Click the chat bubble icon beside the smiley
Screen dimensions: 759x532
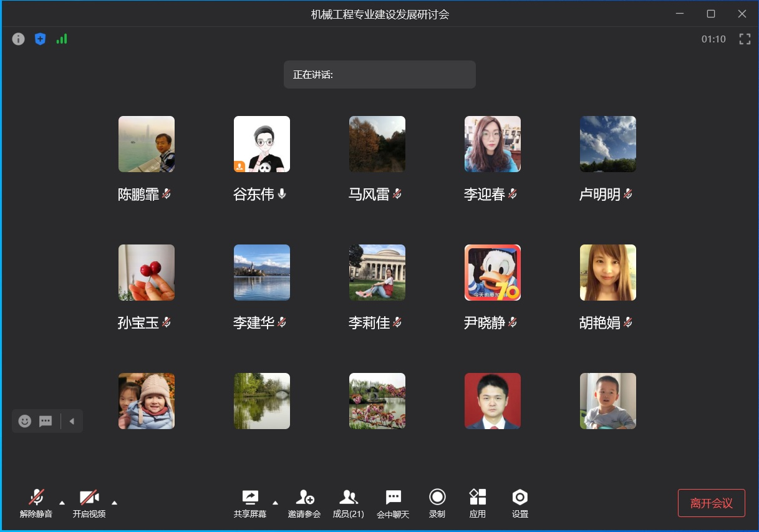click(x=46, y=421)
